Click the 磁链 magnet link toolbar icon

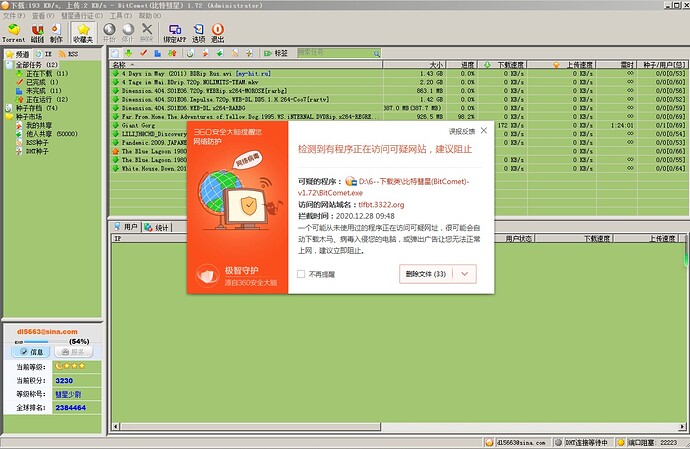pos(37,33)
